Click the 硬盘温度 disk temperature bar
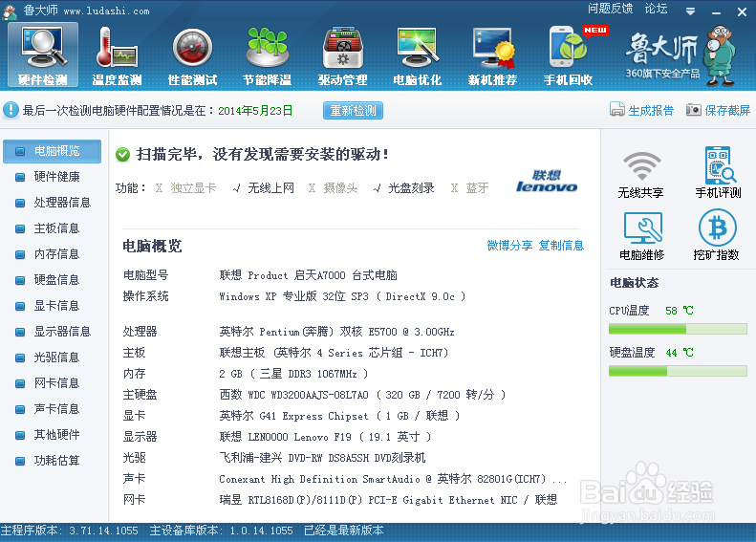The image size is (756, 542). click(x=678, y=371)
